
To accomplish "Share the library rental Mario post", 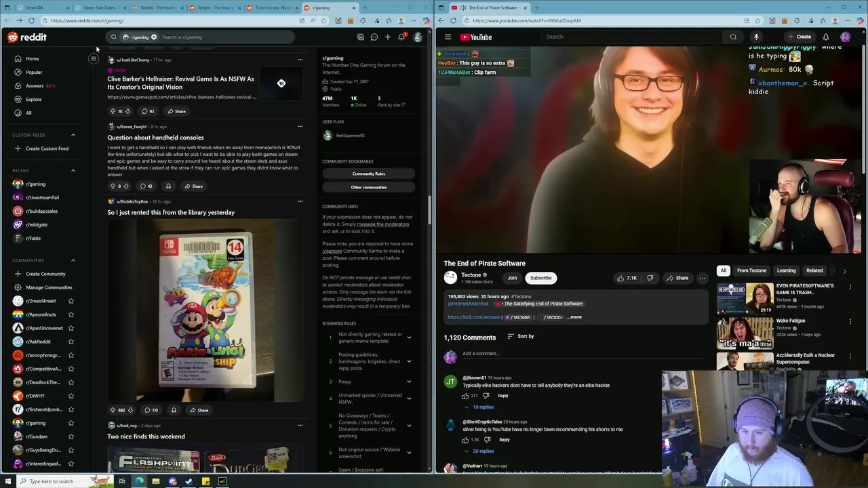I will tap(199, 410).
